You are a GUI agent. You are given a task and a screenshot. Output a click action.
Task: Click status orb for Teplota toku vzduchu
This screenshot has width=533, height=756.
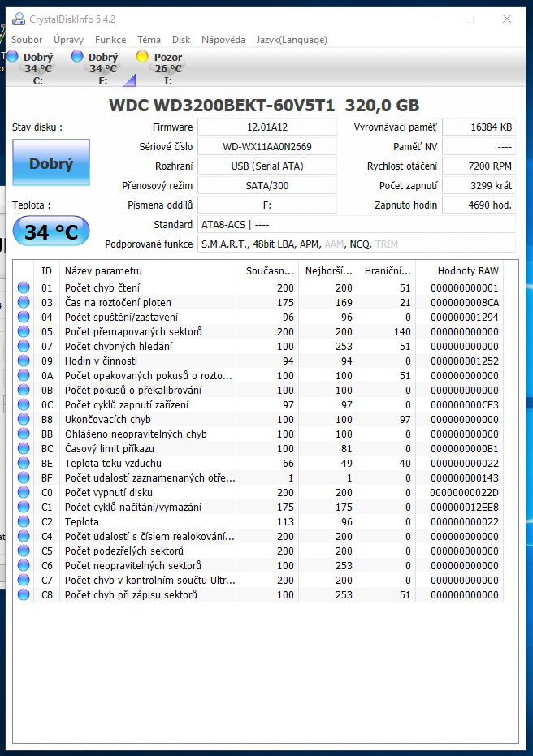point(24,464)
